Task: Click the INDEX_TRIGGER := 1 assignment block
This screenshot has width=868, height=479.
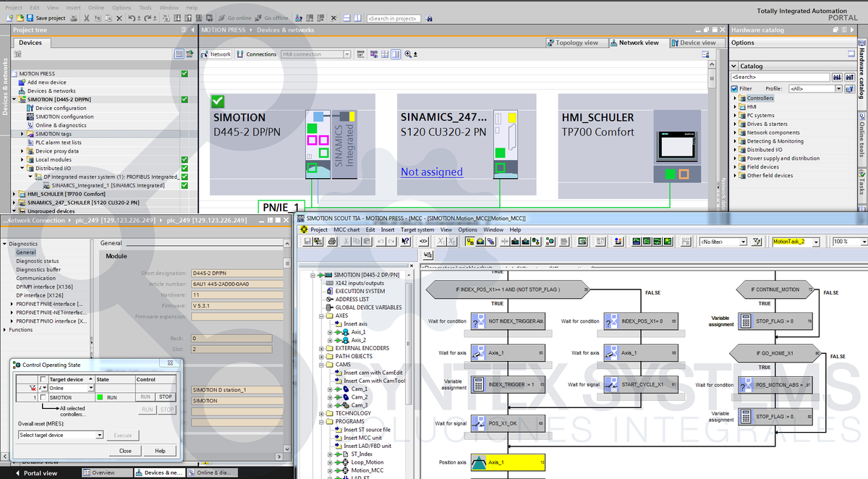Action: coord(508,384)
